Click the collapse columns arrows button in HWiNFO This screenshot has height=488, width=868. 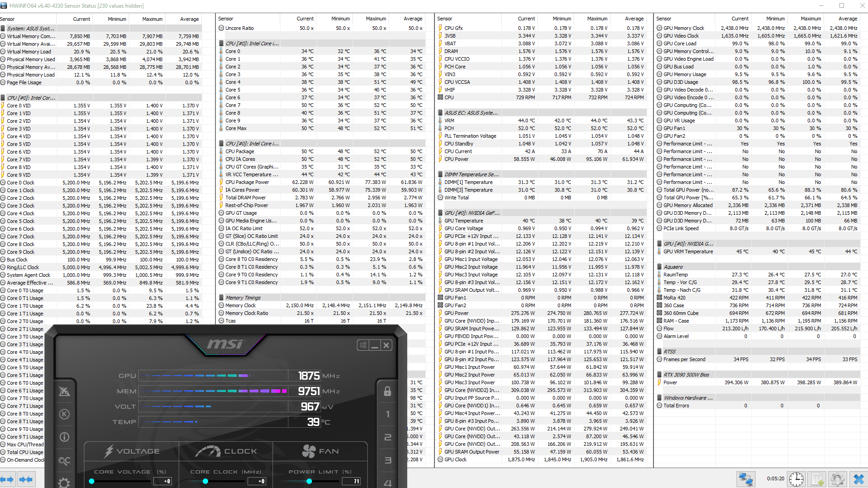26,479
